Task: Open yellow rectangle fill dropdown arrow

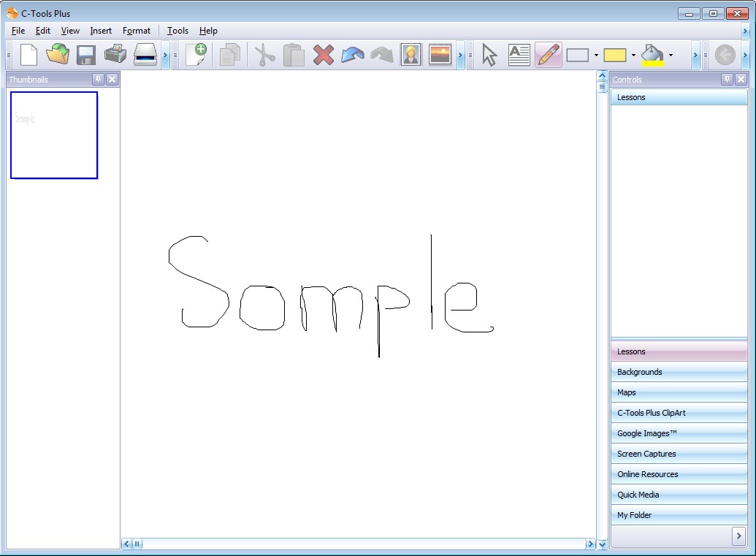Action: point(633,56)
